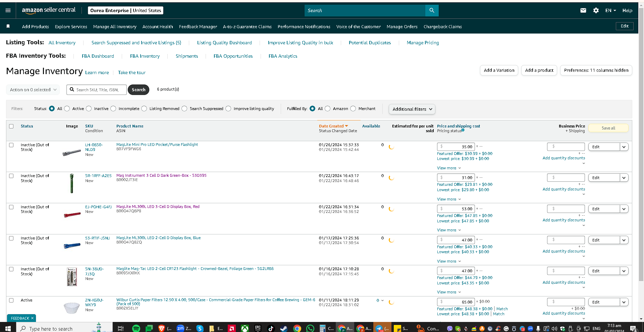
Task: Select Fulfilled By Amazon radio button
Action: [328, 109]
